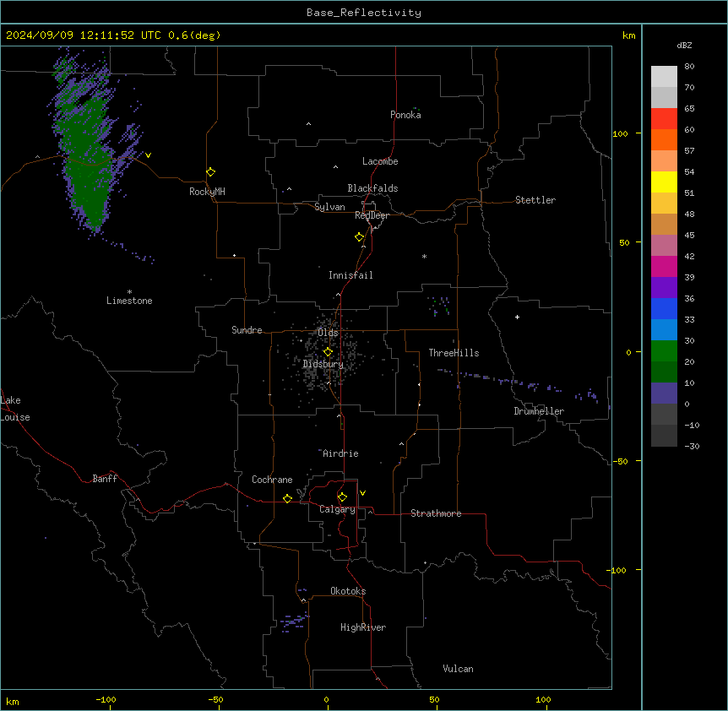Click the asterisk marker above Limestone
The image size is (728, 711).
point(129,292)
